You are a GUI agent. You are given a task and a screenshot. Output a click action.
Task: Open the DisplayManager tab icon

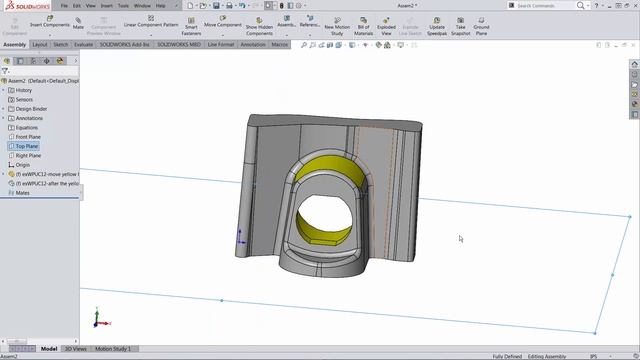coord(60,61)
